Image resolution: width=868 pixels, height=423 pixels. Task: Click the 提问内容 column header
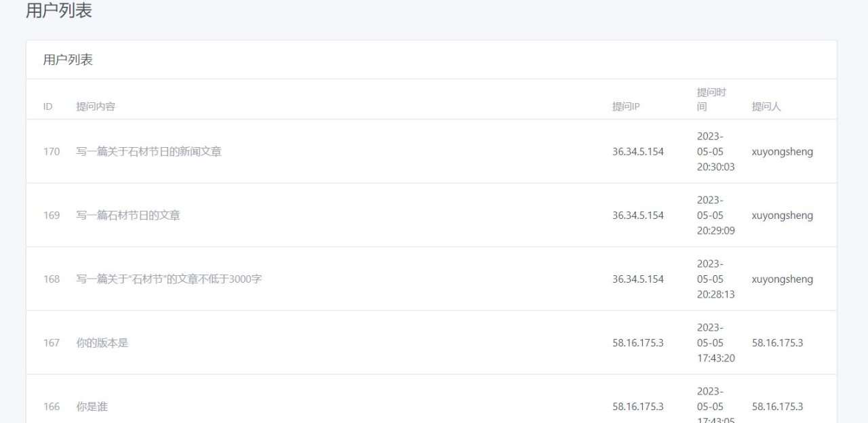96,106
